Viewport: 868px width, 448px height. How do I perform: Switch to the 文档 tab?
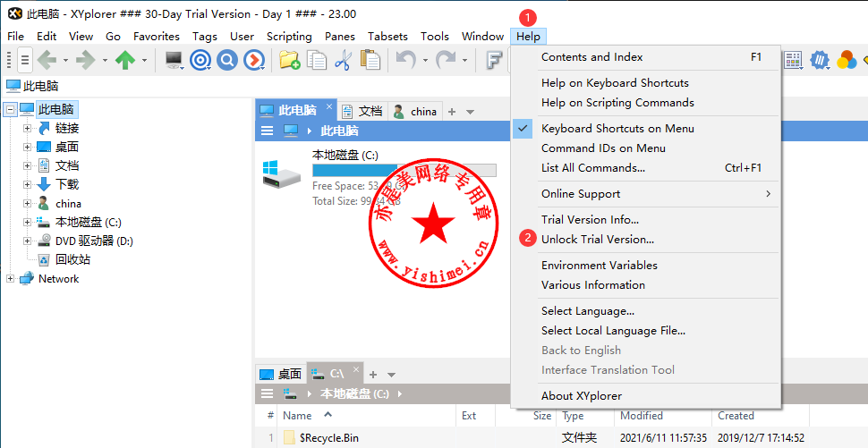click(x=363, y=111)
